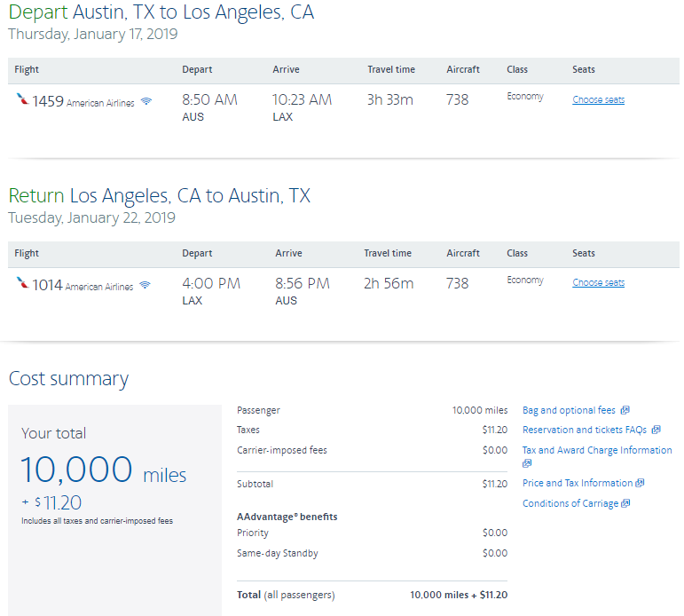The image size is (684, 616).
Task: Click the Wi-Fi icon on flight 1014
Action: click(x=145, y=286)
